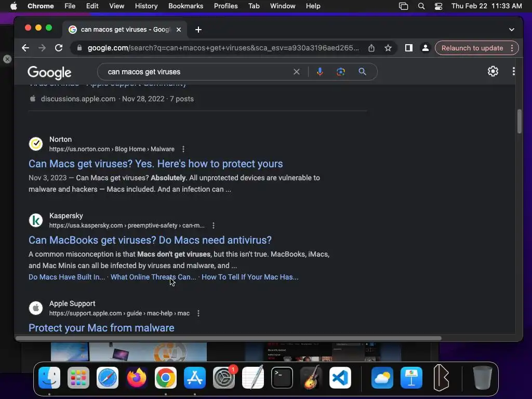
Task: Launch Visual Studio Code from the Dock
Action: pyautogui.click(x=340, y=378)
